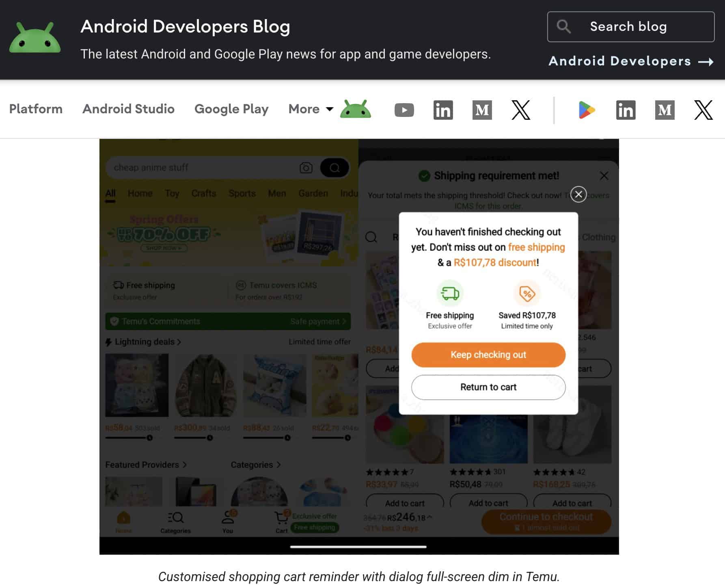The width and height of the screenshot is (725, 588).
Task: Open the More navigation dropdown
Action: (x=310, y=109)
